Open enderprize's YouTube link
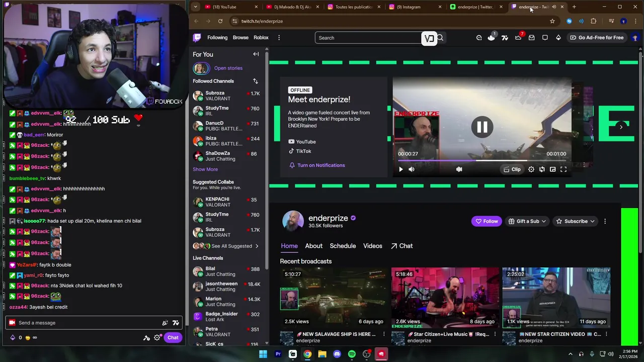 [302, 142]
